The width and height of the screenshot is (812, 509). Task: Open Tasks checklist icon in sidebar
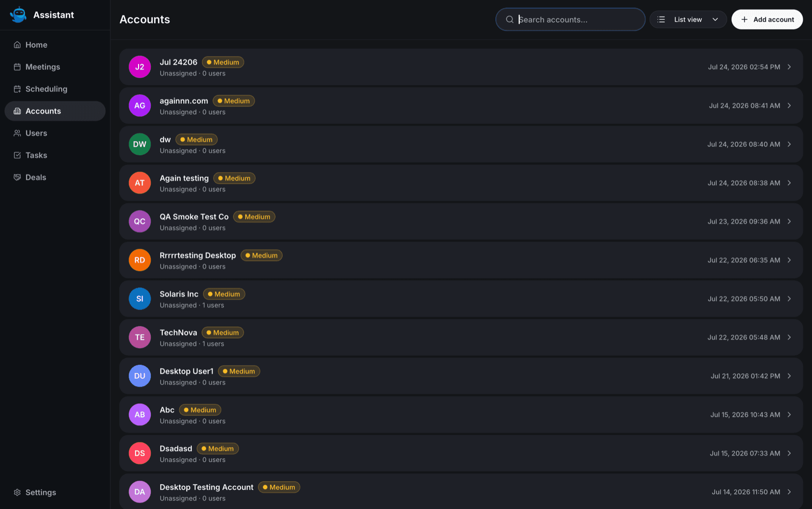click(x=17, y=155)
